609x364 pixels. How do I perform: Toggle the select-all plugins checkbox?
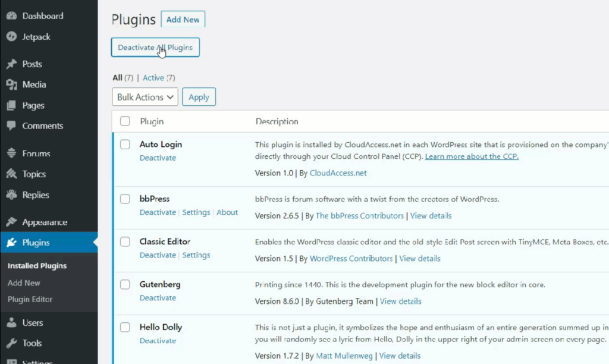125,121
